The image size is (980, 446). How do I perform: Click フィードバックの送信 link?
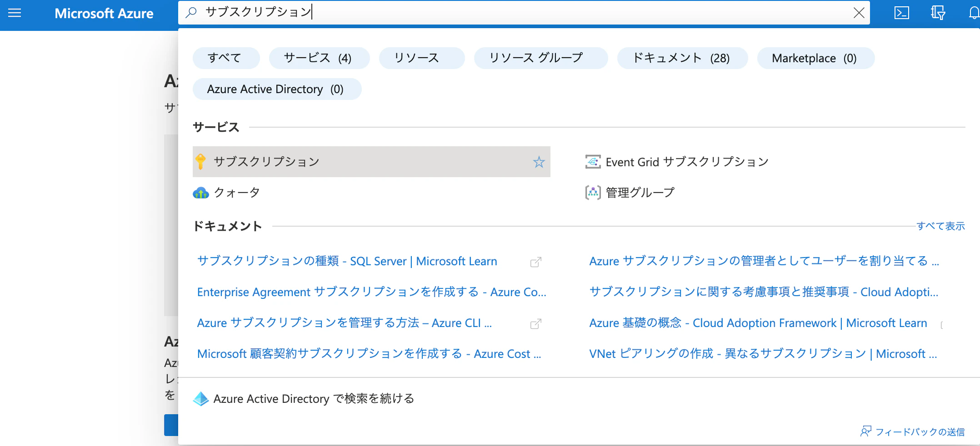pyautogui.click(x=920, y=432)
